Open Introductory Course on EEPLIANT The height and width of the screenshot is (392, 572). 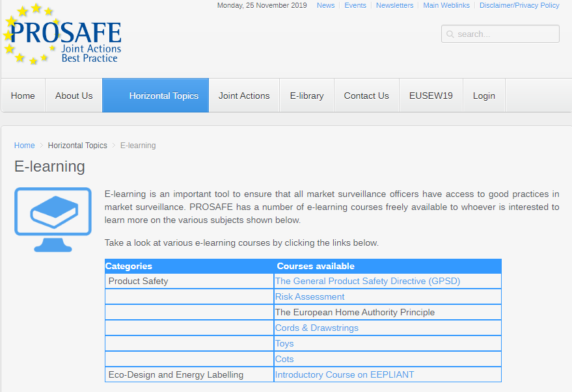pyautogui.click(x=344, y=374)
